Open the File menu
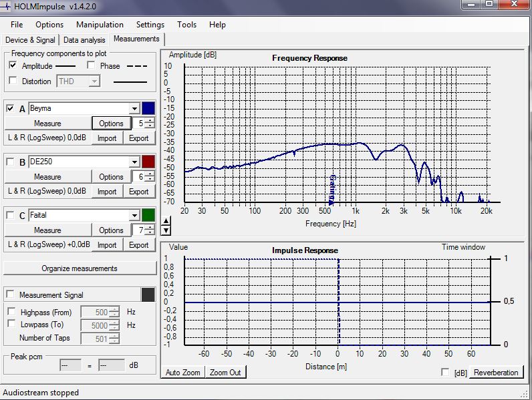 [x=17, y=25]
